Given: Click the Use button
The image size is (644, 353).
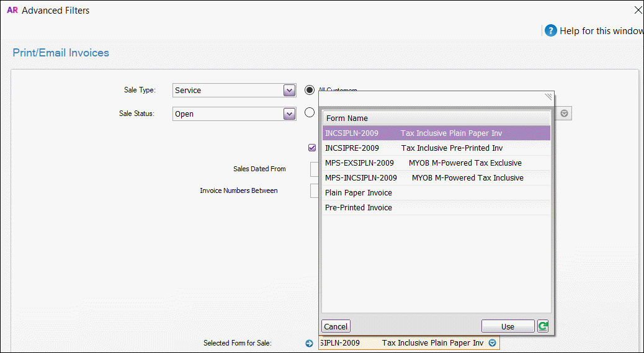Looking at the screenshot, I should tap(508, 326).
